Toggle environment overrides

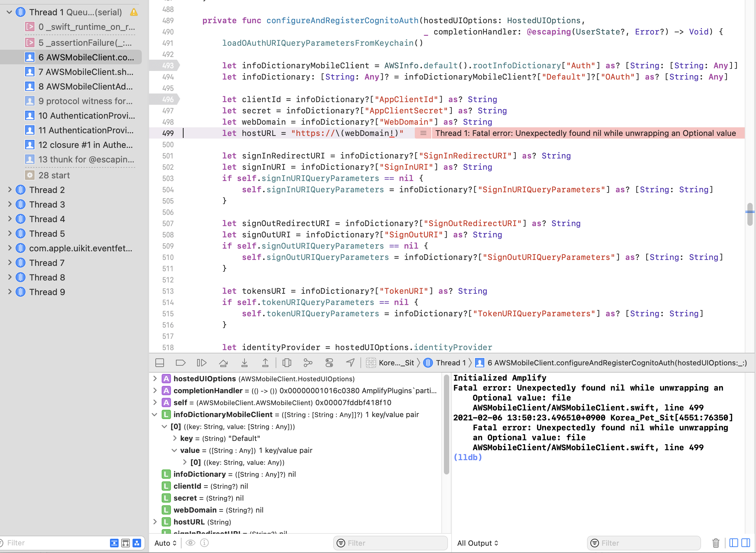pos(329,362)
